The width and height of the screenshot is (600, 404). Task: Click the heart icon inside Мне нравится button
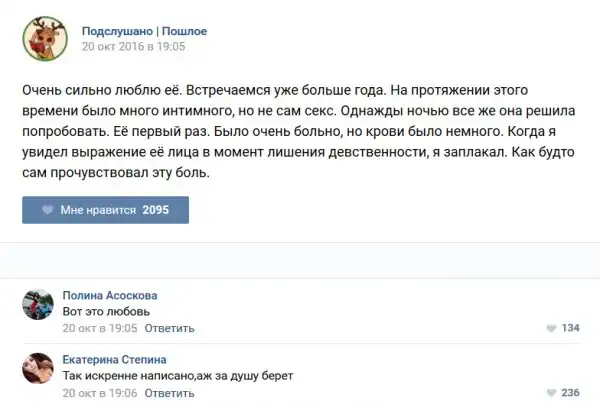(x=46, y=210)
